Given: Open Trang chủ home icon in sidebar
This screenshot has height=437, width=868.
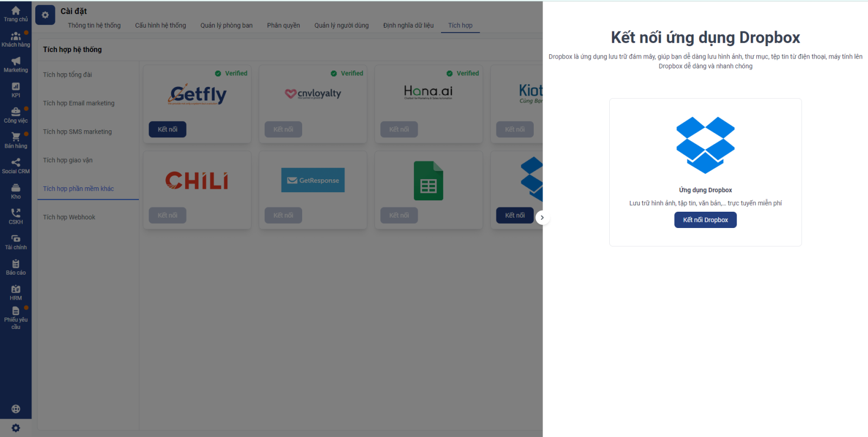Looking at the screenshot, I should point(16,11).
